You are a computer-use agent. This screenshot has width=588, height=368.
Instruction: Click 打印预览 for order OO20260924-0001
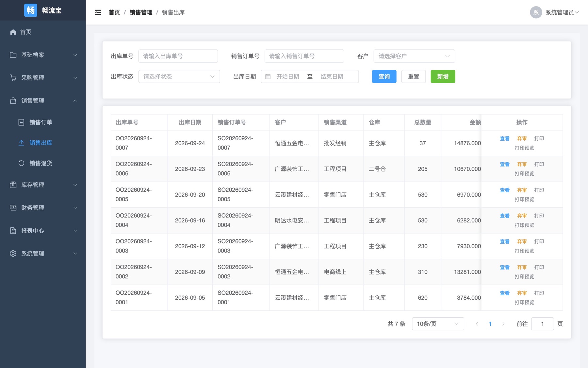(524, 302)
